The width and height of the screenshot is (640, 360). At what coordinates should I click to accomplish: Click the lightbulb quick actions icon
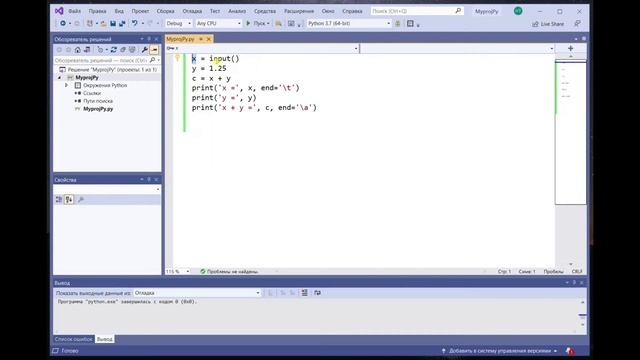click(x=177, y=58)
